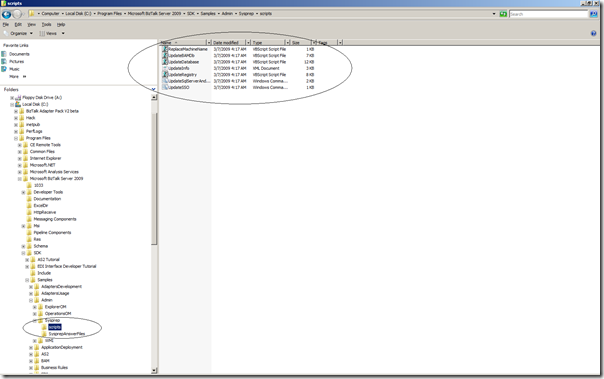Sort files by Tags column header
Viewport: 604px width, 379px height.
click(x=323, y=42)
